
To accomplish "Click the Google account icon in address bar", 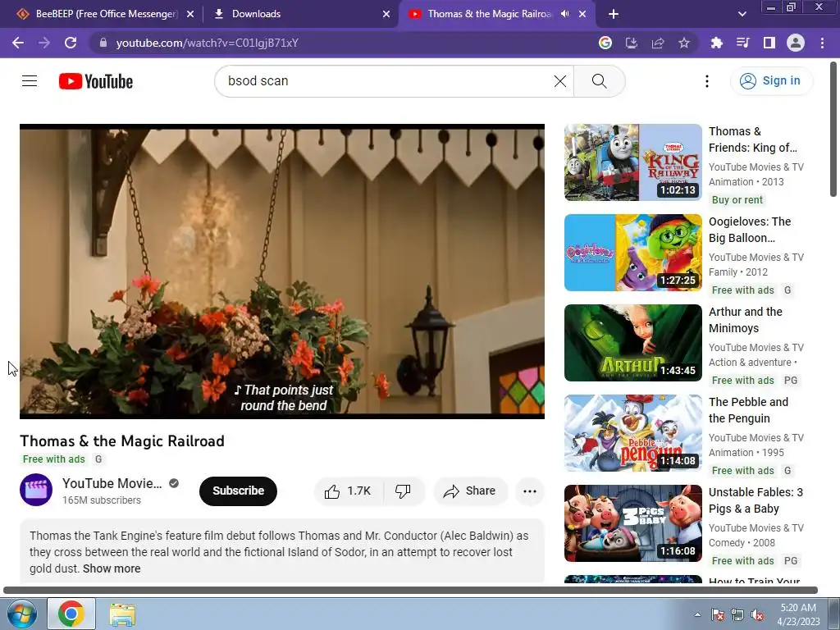I will coord(605,43).
